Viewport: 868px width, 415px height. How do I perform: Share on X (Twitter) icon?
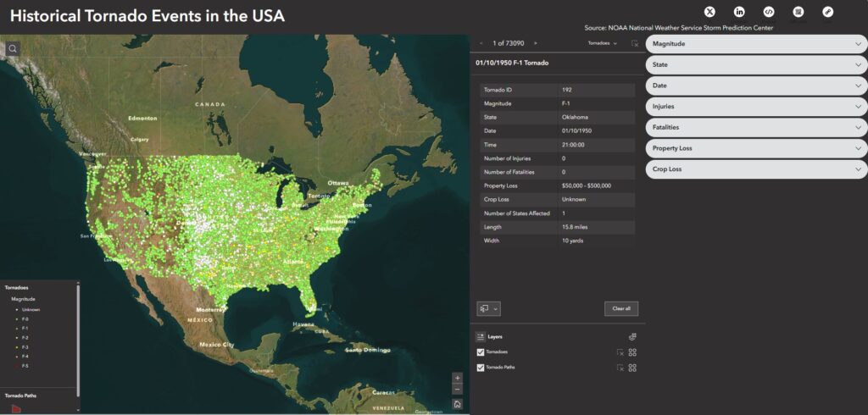coord(710,12)
